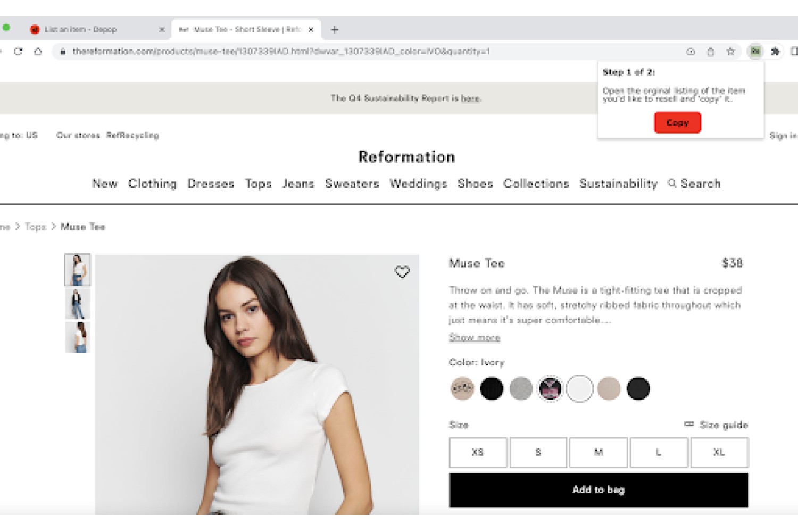
Task: Bookmark page with the star icon
Action: point(730,52)
